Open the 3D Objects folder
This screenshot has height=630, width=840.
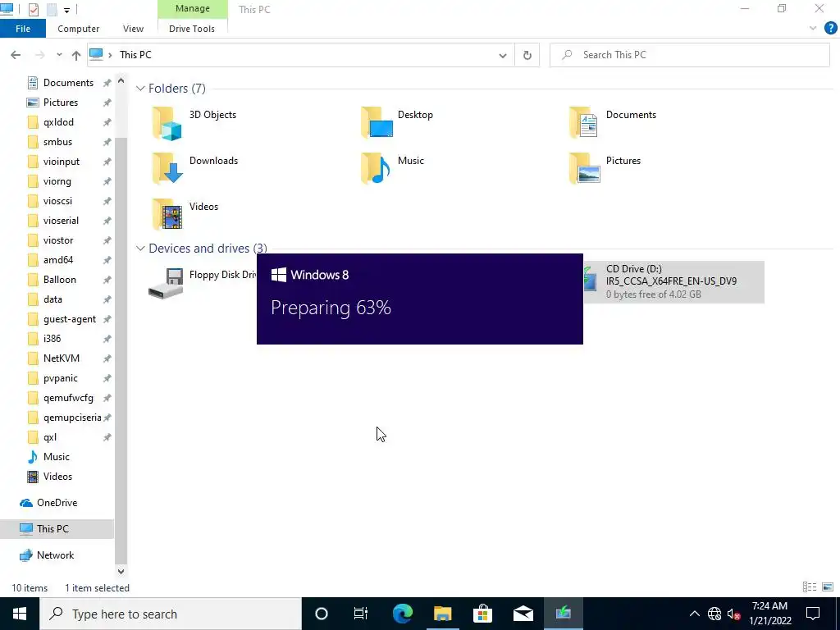pos(194,122)
